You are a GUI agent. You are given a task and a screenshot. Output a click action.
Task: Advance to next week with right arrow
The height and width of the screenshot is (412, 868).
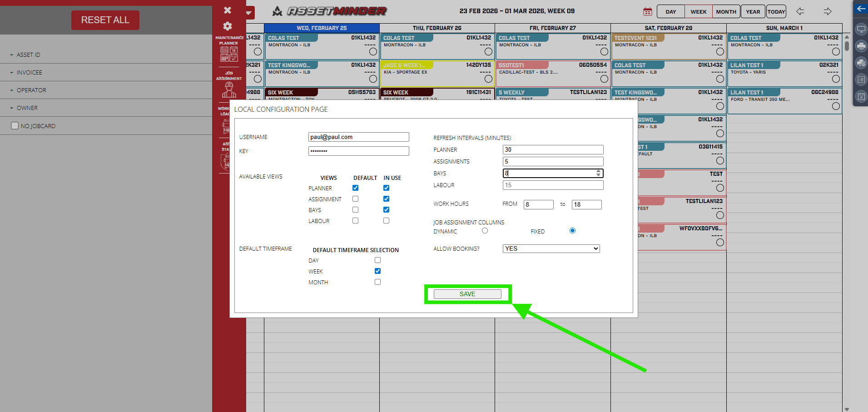(x=828, y=12)
